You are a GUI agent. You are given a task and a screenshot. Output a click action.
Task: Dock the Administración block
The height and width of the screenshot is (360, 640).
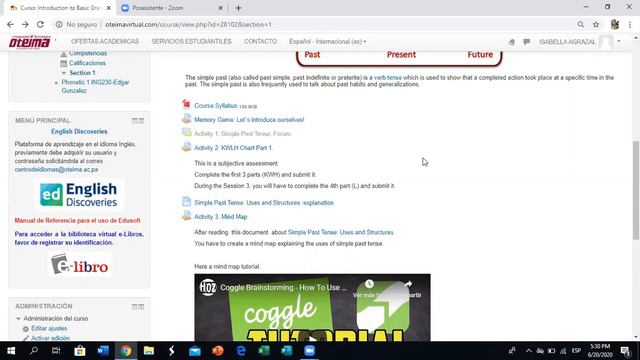[141, 307]
